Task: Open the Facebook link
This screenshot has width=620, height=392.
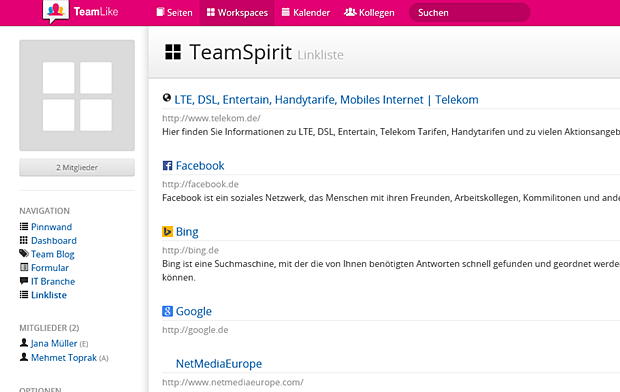Action: coord(200,166)
